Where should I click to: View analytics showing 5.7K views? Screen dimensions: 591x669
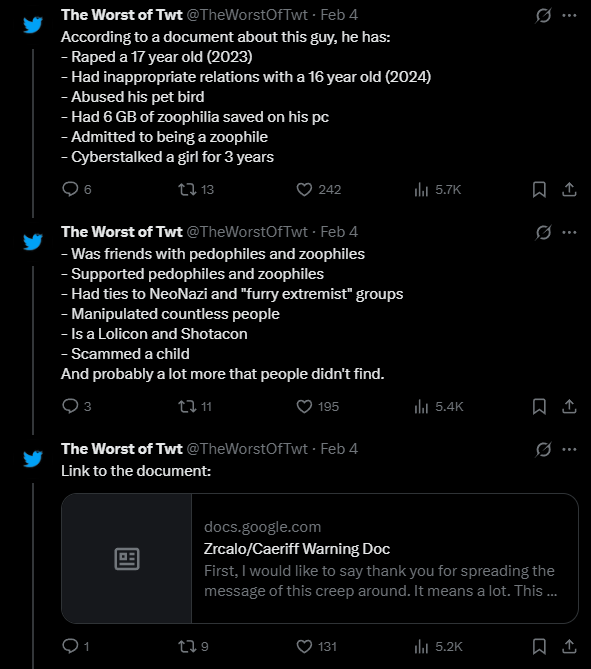(438, 189)
